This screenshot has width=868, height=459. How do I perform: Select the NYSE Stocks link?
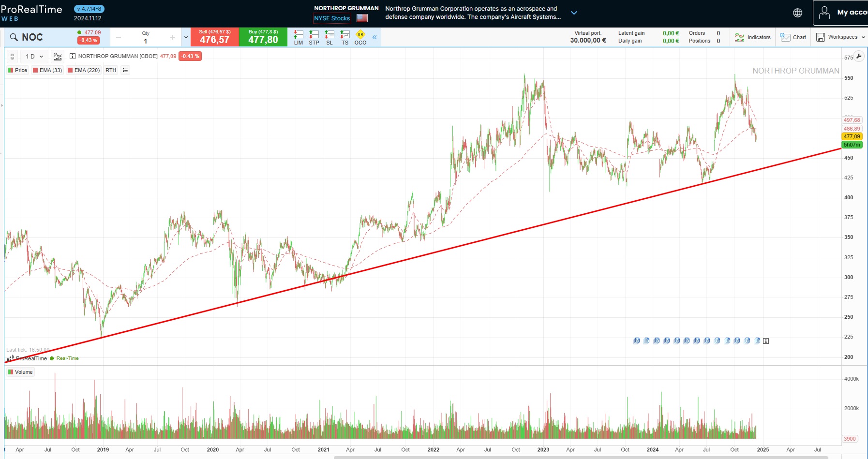(x=332, y=18)
